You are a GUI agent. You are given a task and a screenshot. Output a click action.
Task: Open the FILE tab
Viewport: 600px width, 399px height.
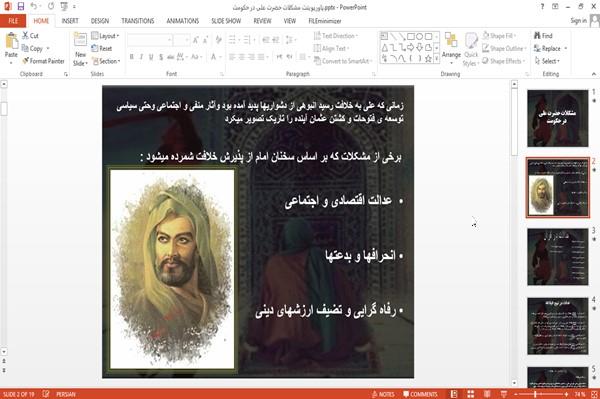13,21
